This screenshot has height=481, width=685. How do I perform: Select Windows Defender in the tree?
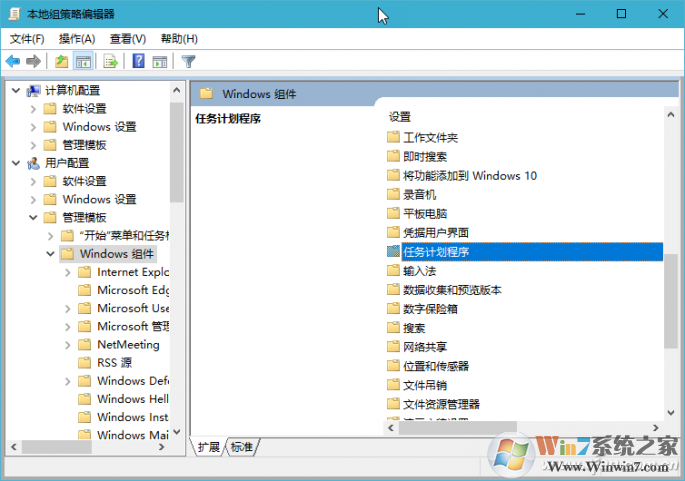coord(133,381)
